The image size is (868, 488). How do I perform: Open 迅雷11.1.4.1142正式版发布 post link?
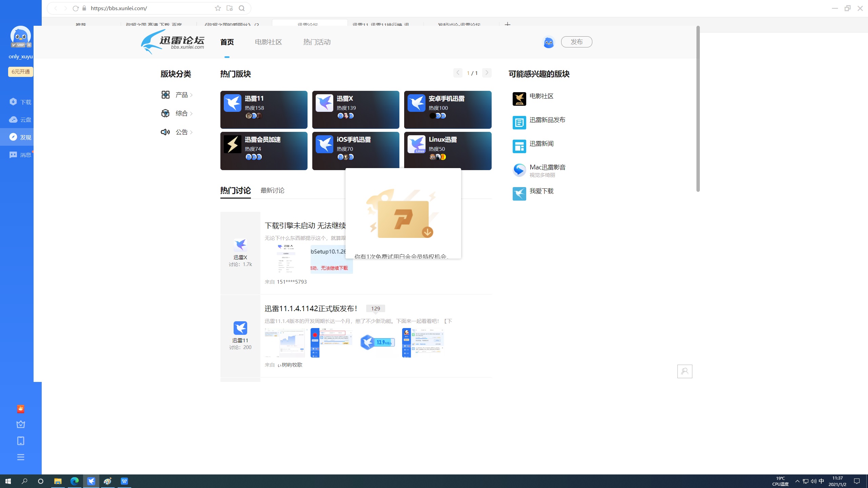pos(311,308)
